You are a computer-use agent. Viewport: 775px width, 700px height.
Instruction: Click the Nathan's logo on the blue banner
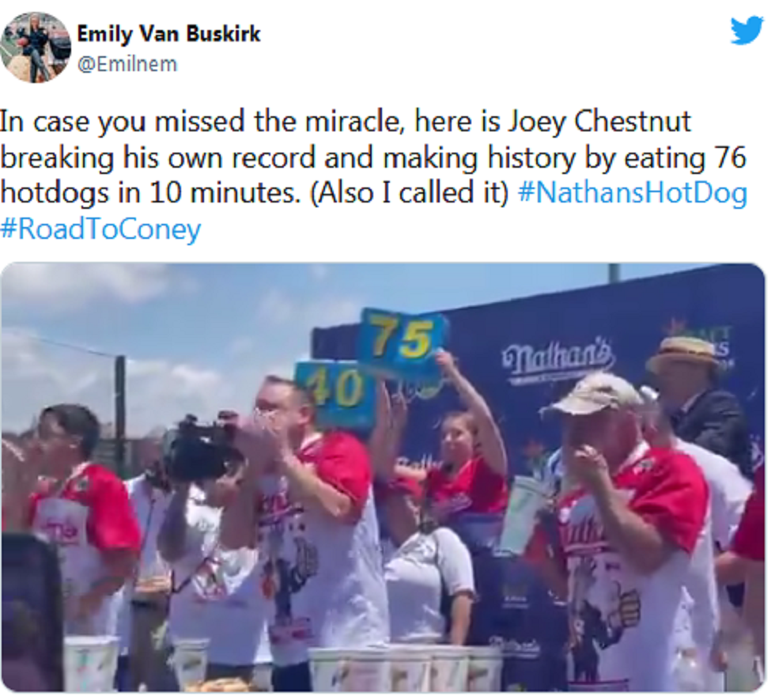559,358
